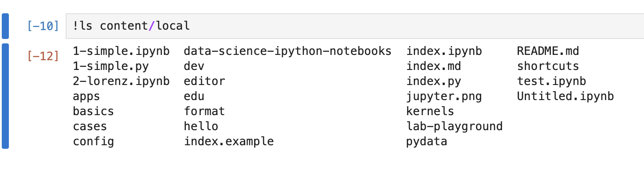Click README.md in the output
Screen dimensions: 644x178
[548, 51]
